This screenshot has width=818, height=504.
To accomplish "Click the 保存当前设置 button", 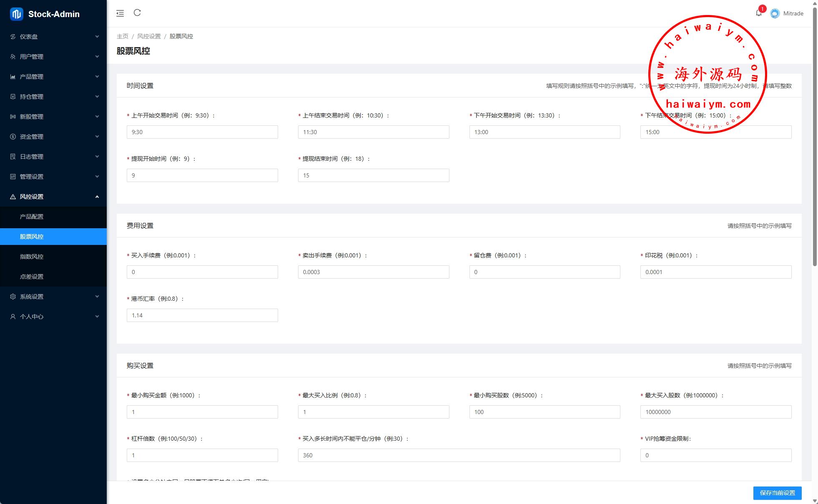I will [777, 493].
